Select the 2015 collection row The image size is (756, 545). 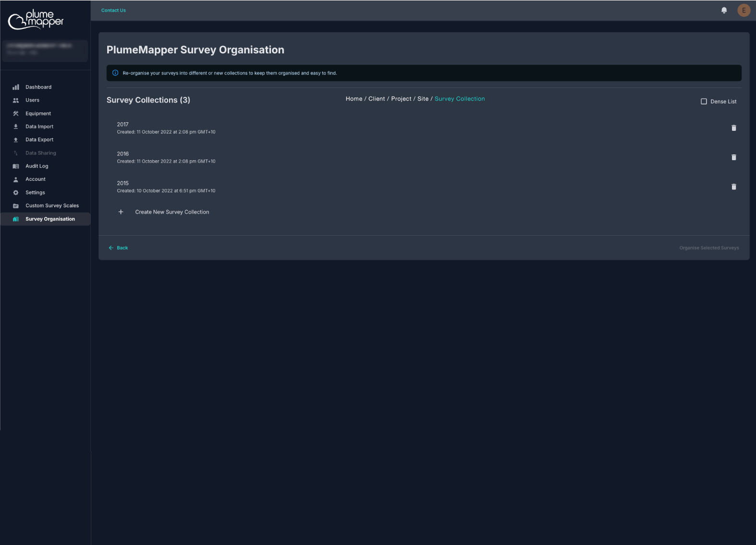424,187
